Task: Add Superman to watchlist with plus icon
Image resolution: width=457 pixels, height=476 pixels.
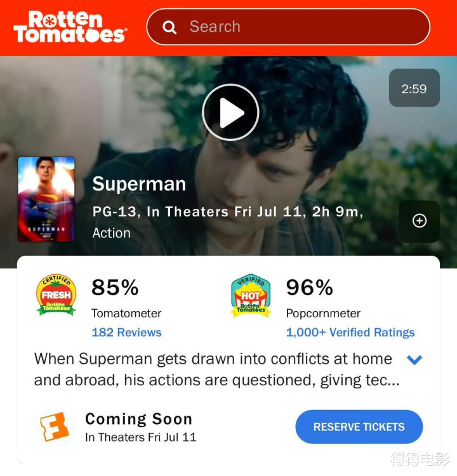Action: (x=420, y=221)
